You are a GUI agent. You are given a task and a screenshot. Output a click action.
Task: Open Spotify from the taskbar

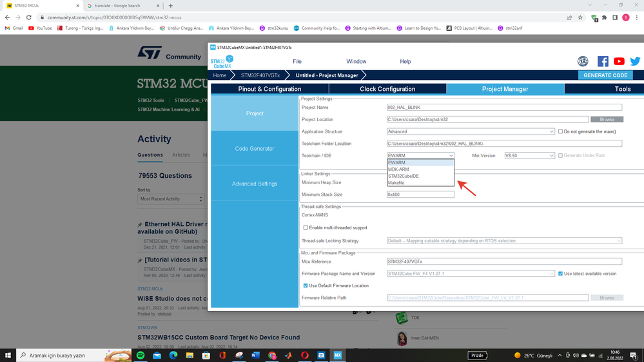pos(141,356)
